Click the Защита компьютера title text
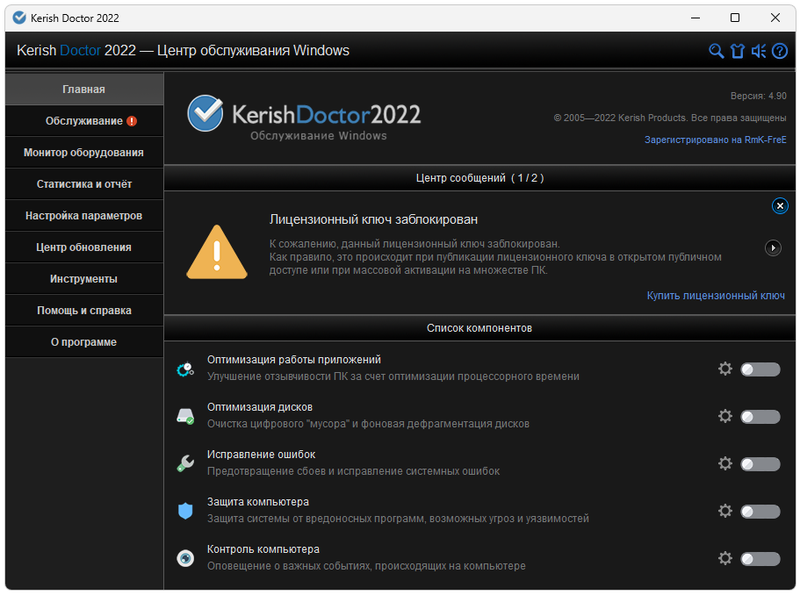The image size is (800, 595). click(258, 502)
